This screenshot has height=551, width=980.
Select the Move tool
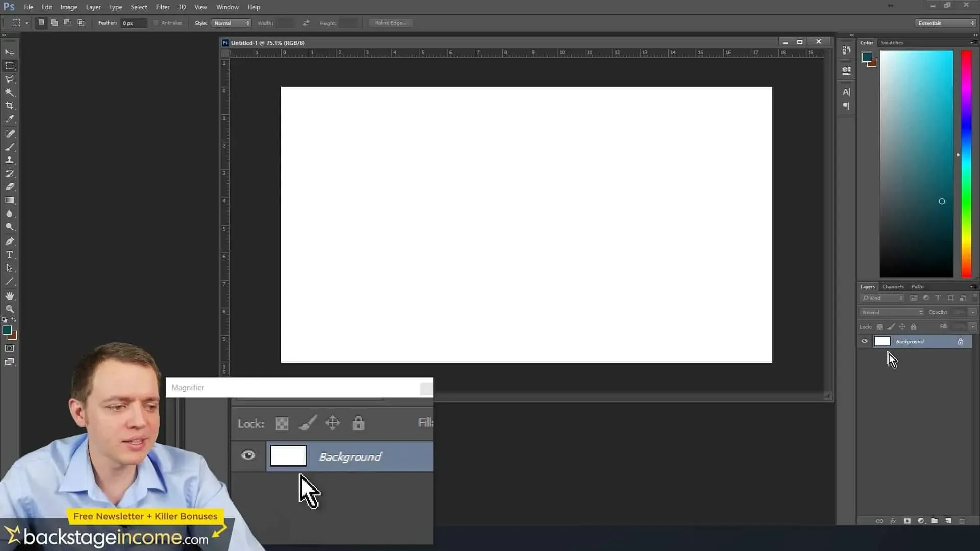click(10, 53)
